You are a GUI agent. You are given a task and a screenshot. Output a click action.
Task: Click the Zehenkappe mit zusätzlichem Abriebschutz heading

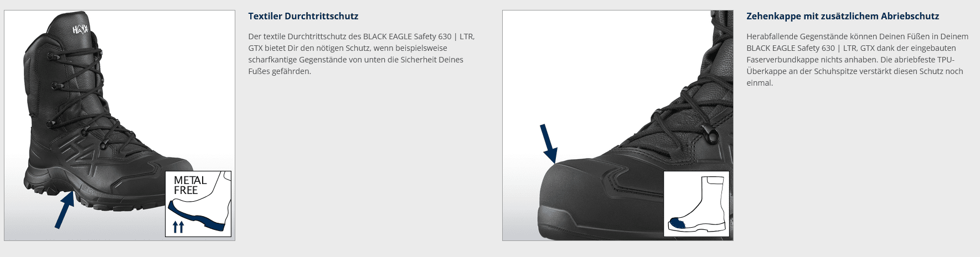(843, 16)
